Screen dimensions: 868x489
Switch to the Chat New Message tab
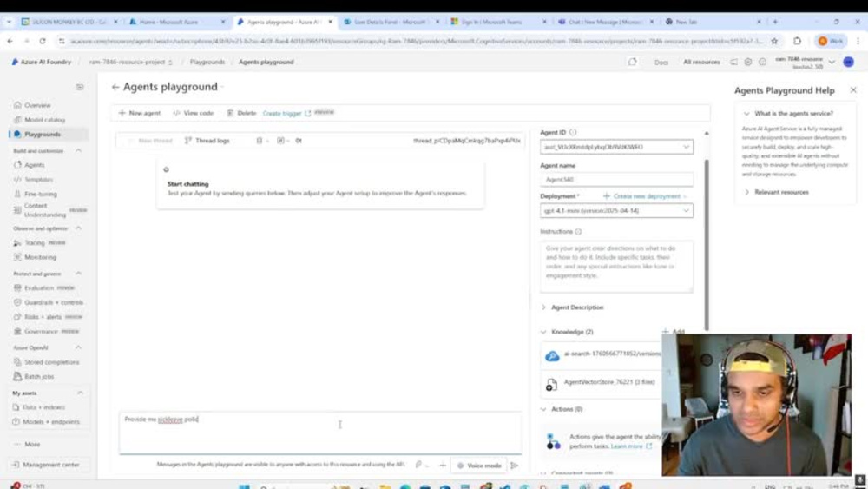point(605,22)
